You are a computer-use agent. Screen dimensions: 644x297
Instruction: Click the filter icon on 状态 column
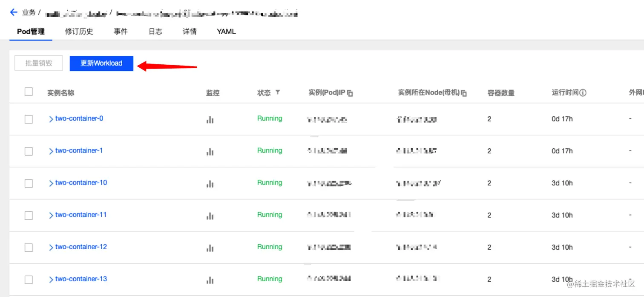pyautogui.click(x=278, y=92)
